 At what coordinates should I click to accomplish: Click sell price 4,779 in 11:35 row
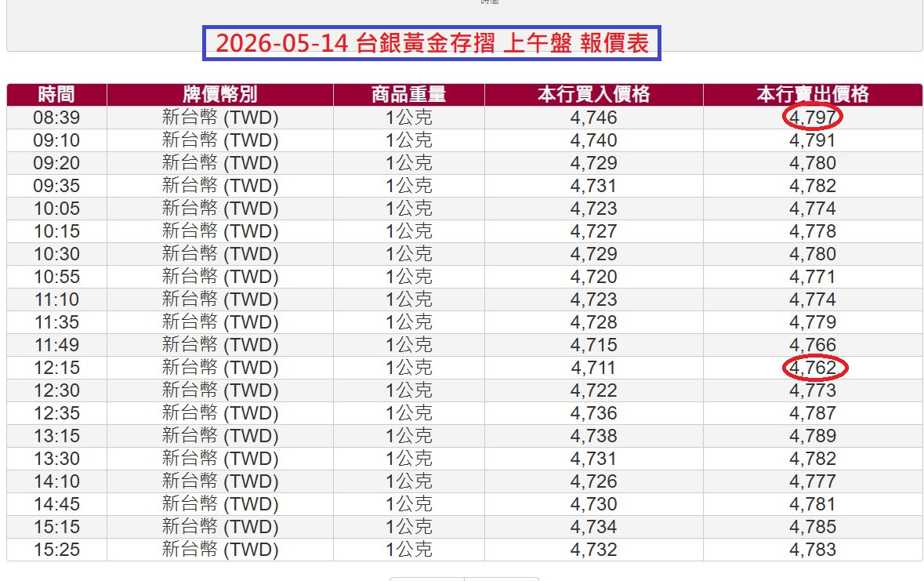point(813,322)
